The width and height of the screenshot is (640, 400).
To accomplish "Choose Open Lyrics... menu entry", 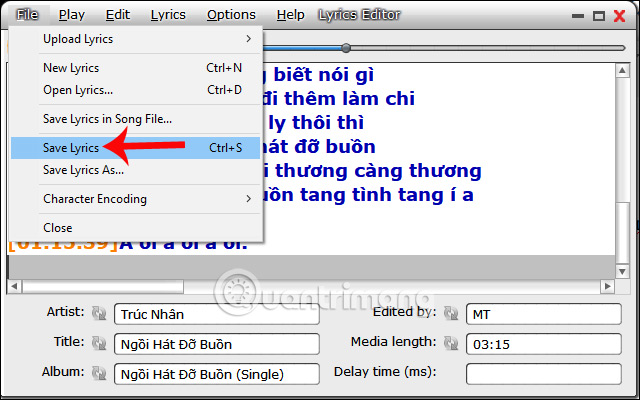I will click(x=136, y=90).
